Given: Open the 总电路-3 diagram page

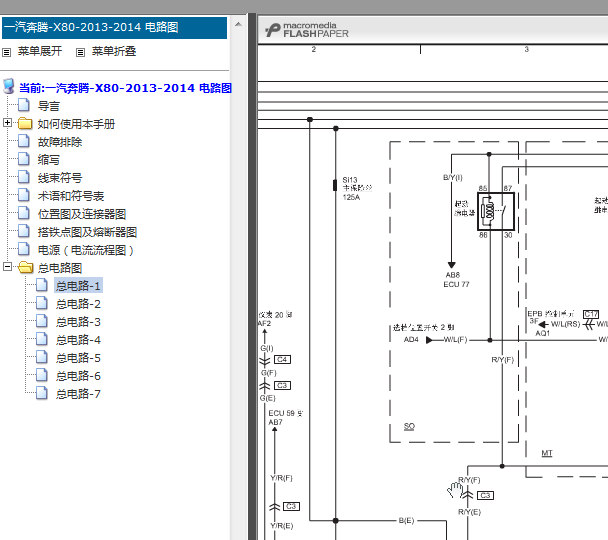Looking at the screenshot, I should pyautogui.click(x=78, y=322).
